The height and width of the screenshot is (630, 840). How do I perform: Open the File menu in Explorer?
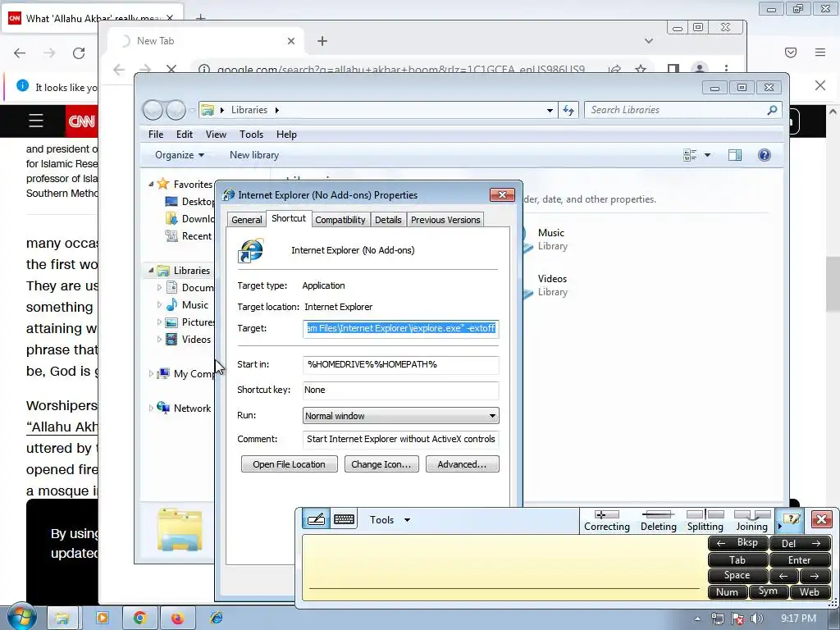click(156, 135)
